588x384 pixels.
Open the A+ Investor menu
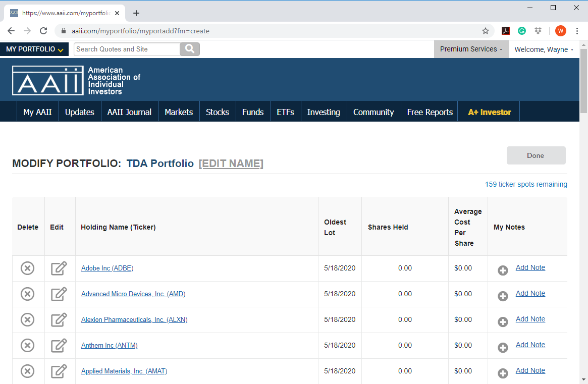coord(490,112)
